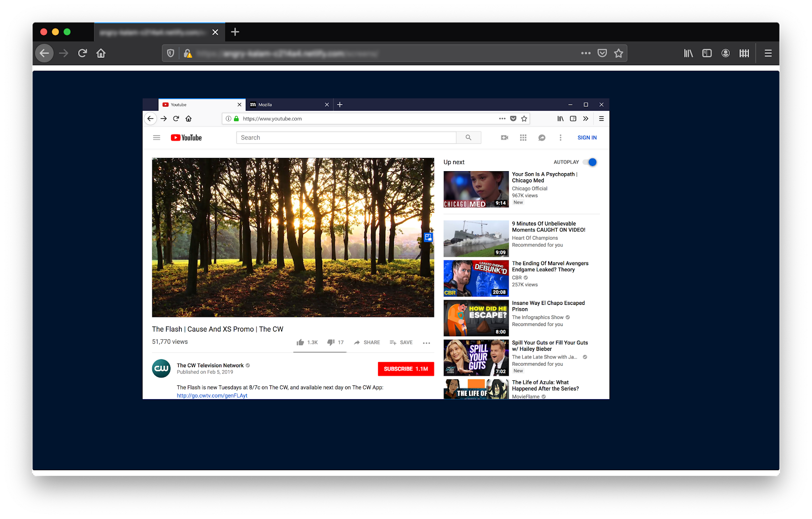
Task: Click the YouTube search field
Action: click(x=346, y=138)
